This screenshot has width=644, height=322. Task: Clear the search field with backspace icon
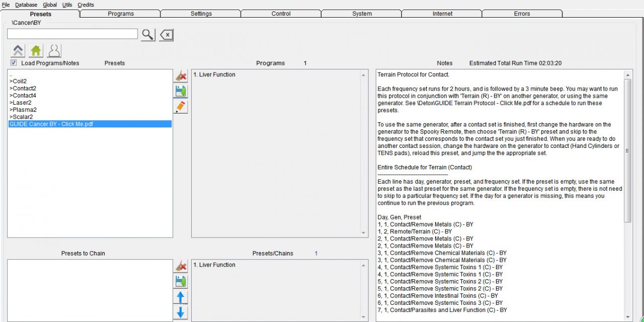point(167,35)
